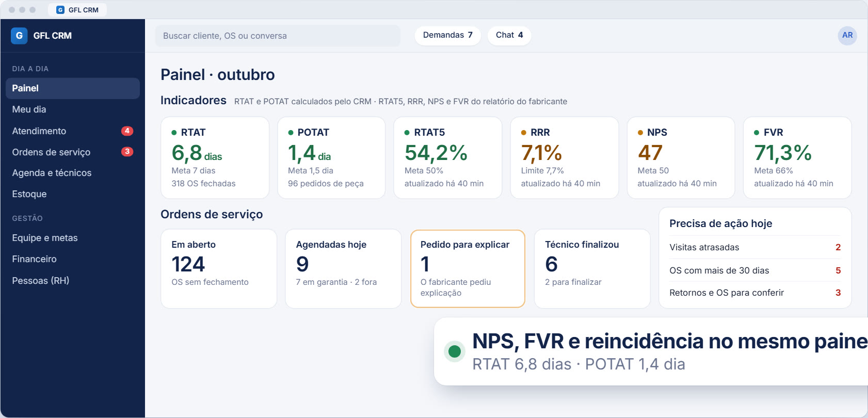Open the Visitas atrasadas row
Screen dimensions: 868x418
755,247
